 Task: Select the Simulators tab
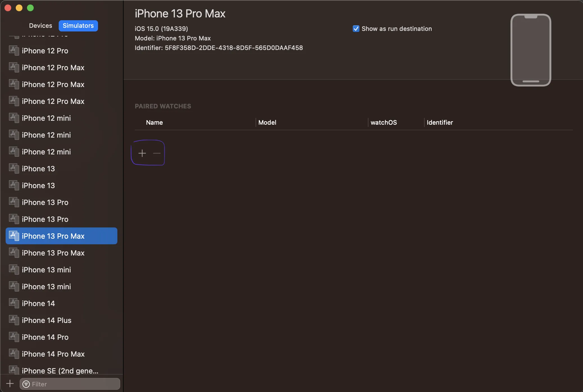click(x=78, y=26)
